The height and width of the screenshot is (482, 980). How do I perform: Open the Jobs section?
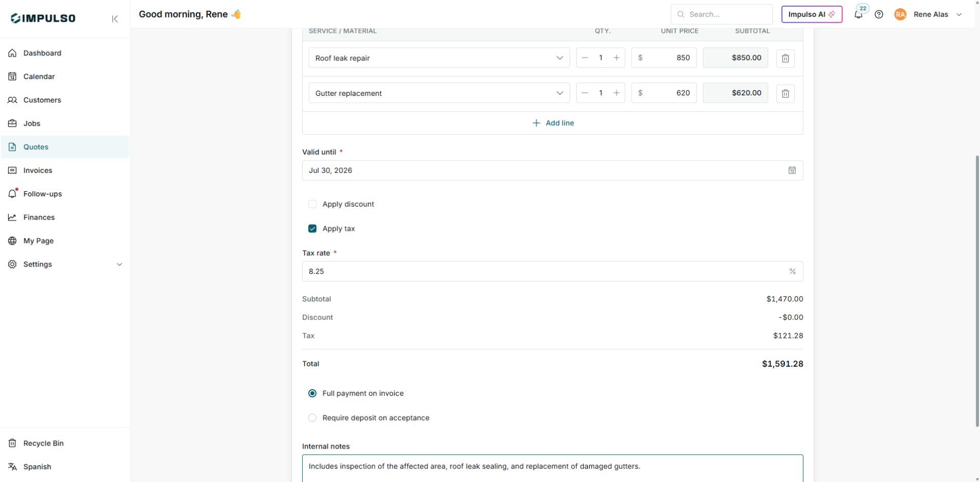coord(65,124)
